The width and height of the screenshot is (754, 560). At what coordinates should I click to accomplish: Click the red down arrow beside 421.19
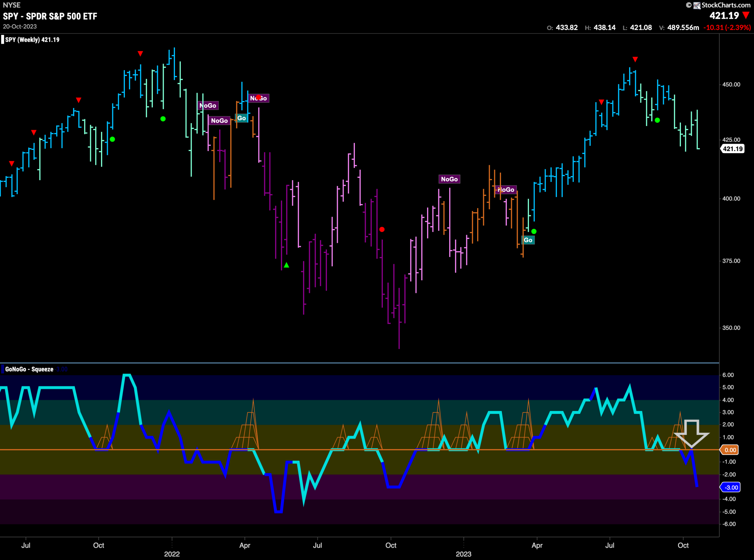click(746, 15)
